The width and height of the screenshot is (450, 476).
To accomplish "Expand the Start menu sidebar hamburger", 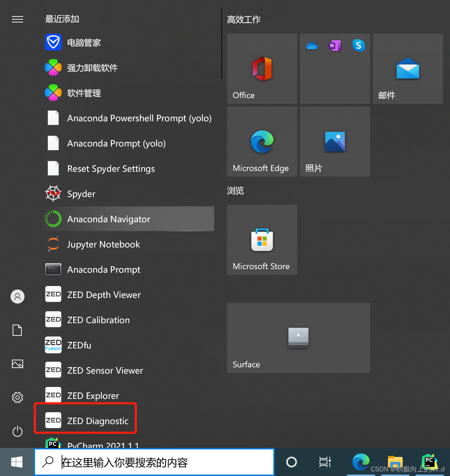I will click(18, 19).
